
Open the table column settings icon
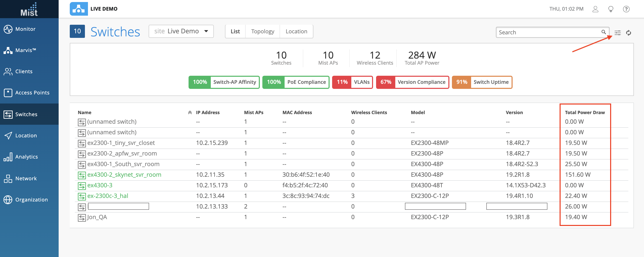click(x=617, y=33)
